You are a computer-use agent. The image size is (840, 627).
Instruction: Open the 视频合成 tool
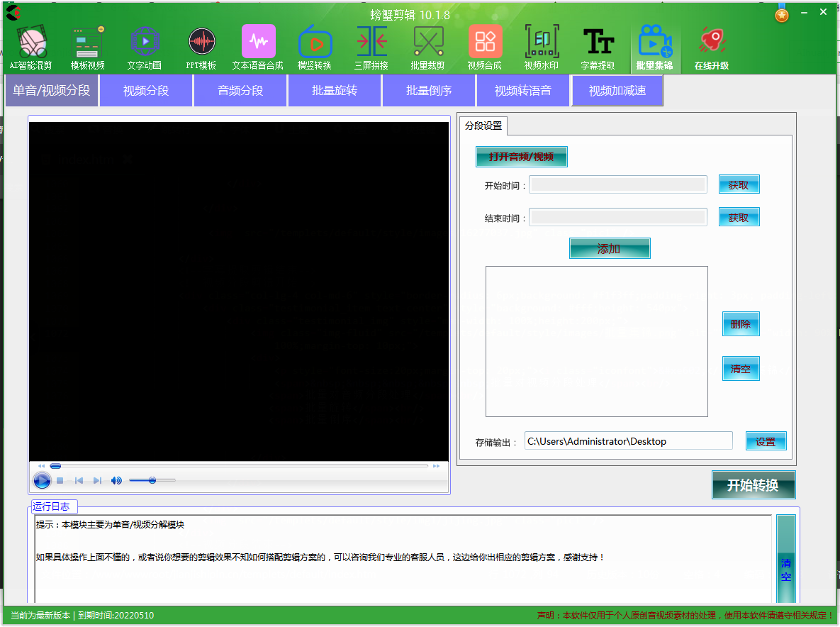[x=485, y=43]
